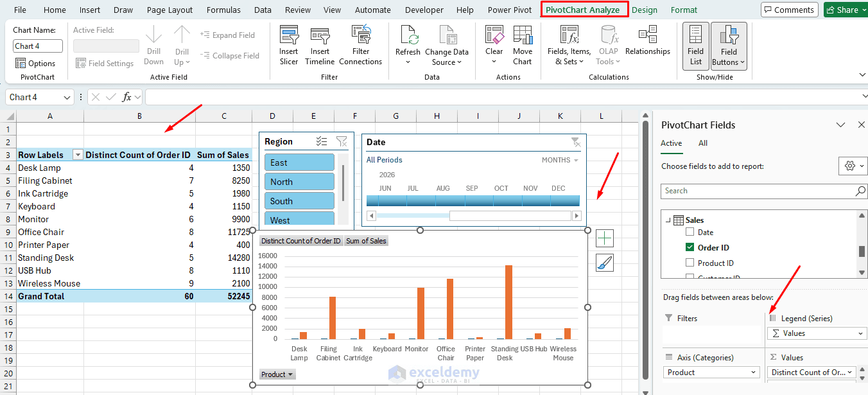The height and width of the screenshot is (395, 868).
Task: Open Change Data Source
Action: click(x=447, y=45)
